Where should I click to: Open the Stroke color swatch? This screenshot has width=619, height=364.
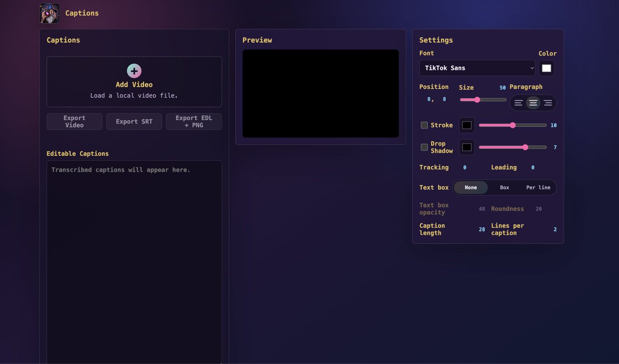point(467,125)
